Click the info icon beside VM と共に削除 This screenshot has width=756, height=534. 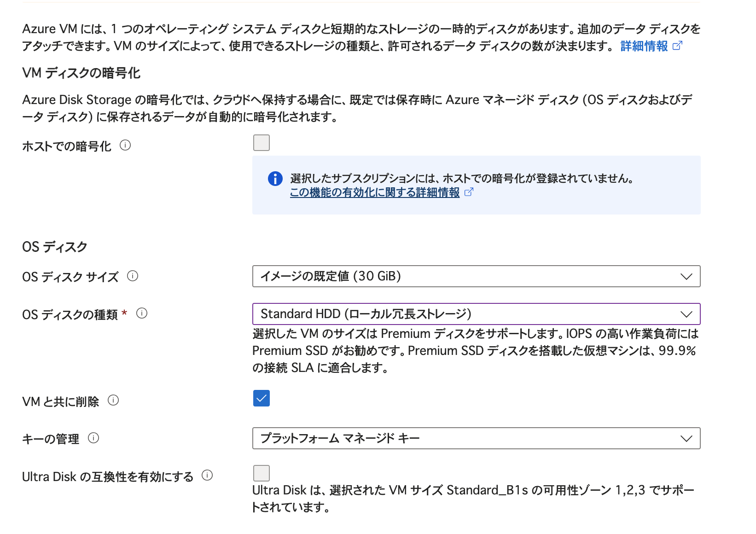tap(114, 400)
